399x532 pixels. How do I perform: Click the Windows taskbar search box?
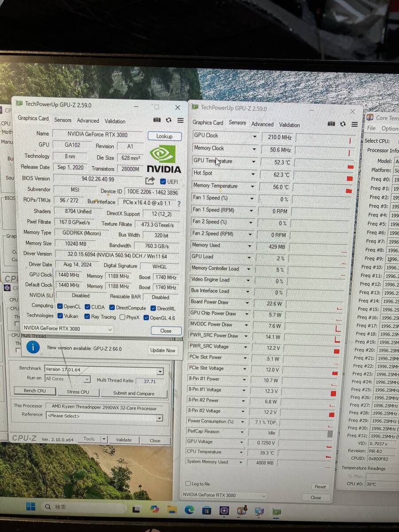[x=84, y=507]
